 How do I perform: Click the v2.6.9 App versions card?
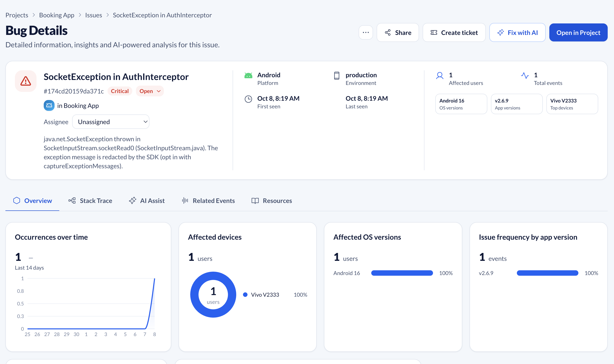(x=517, y=104)
